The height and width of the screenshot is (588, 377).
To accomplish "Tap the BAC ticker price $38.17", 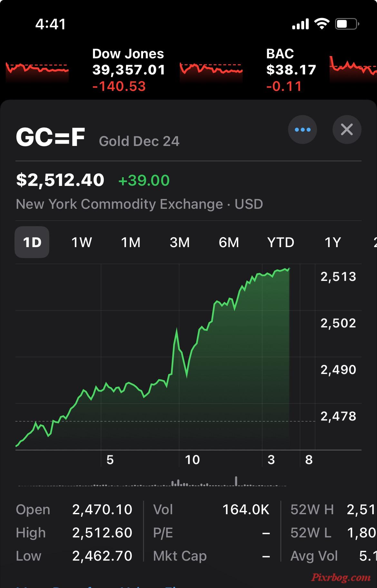I will (x=291, y=70).
